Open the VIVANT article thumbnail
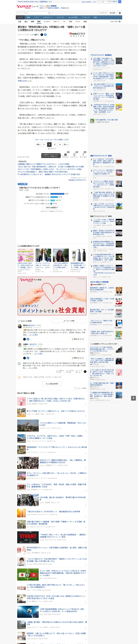This screenshot has width=138, height=644. pyautogui.click(x=28, y=537)
